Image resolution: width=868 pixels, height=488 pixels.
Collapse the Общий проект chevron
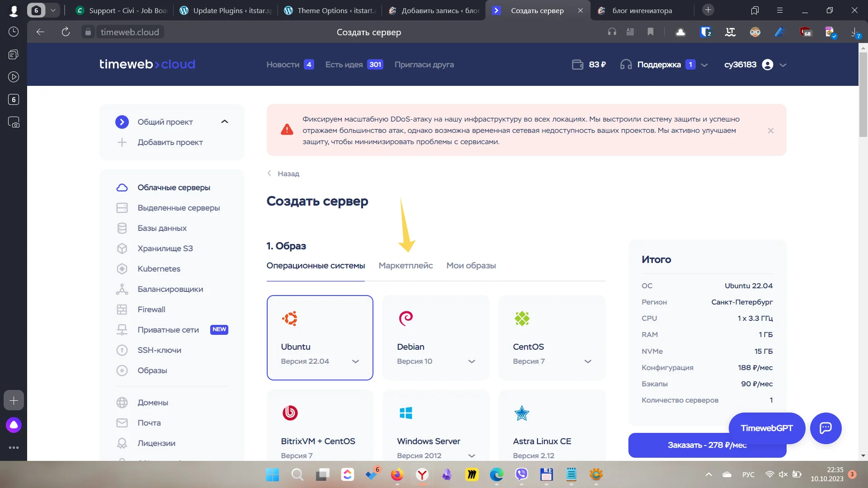225,122
